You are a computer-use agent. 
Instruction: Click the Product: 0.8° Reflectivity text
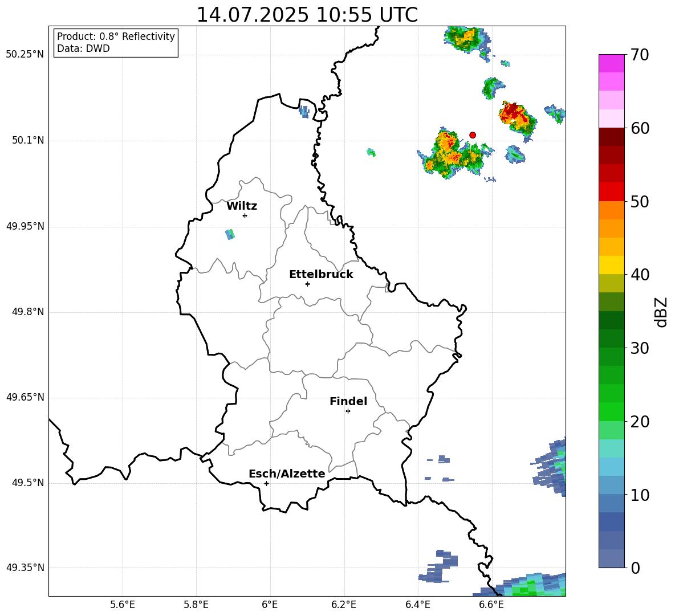[116, 36]
